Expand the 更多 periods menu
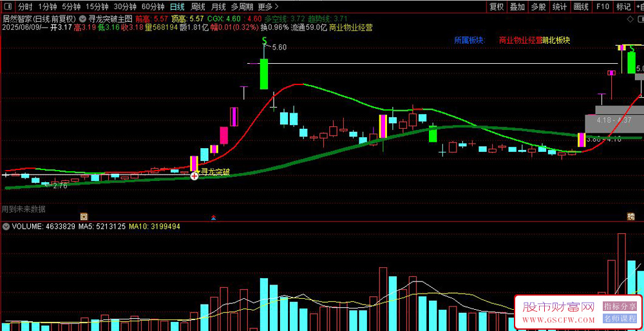644x331 pixels. click(268, 6)
